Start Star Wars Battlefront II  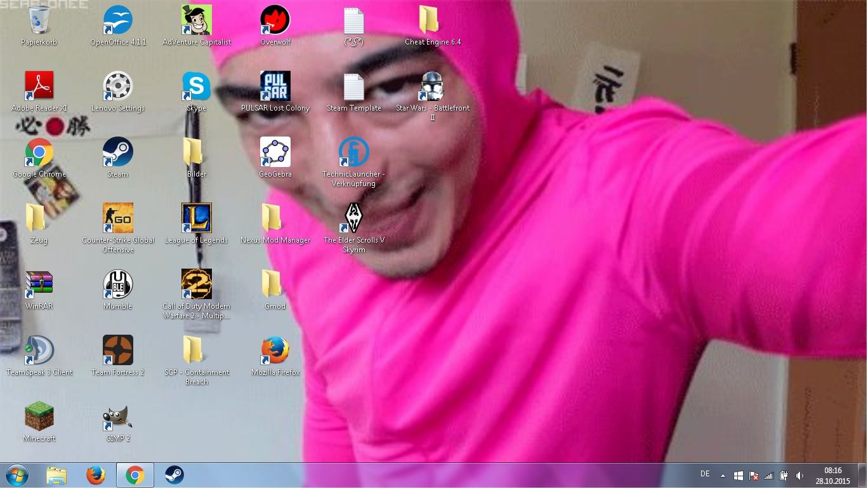tap(432, 87)
